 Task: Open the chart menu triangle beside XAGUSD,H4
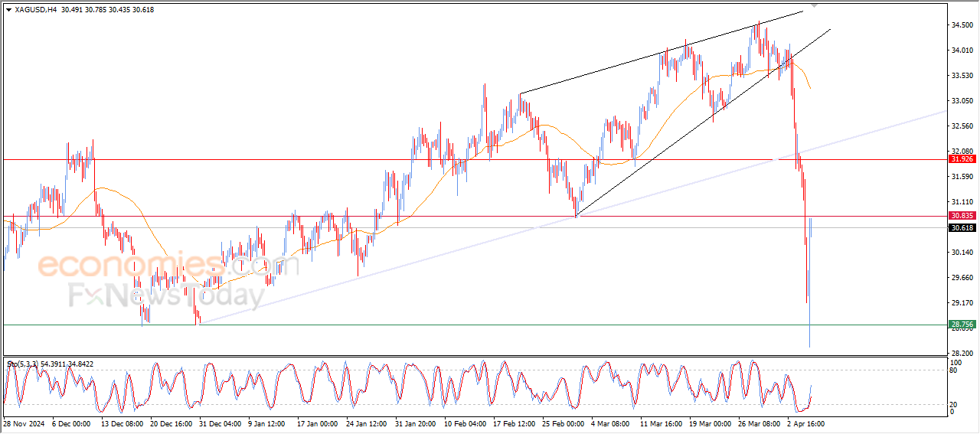(x=8, y=10)
